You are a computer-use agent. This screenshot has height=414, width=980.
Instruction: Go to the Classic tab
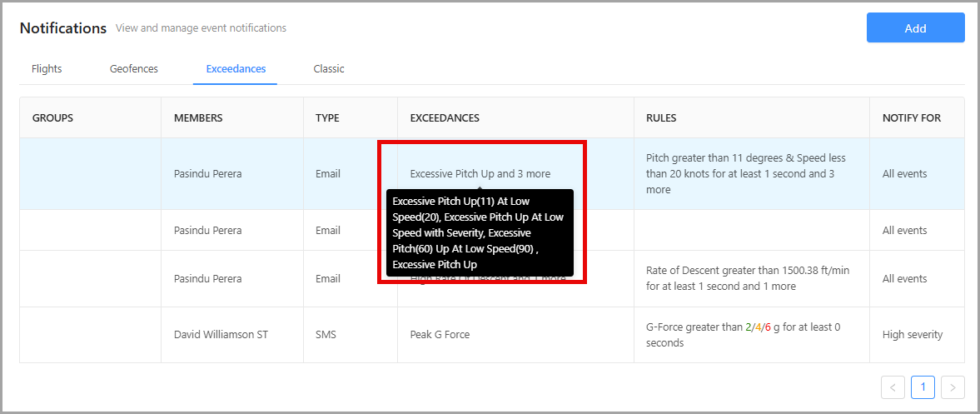click(329, 69)
